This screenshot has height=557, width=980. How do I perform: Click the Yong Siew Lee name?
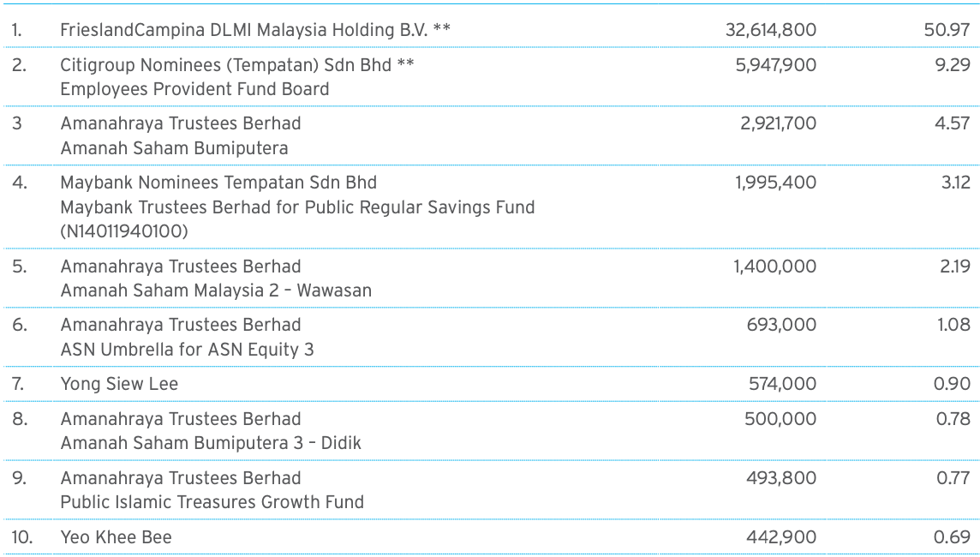119,384
